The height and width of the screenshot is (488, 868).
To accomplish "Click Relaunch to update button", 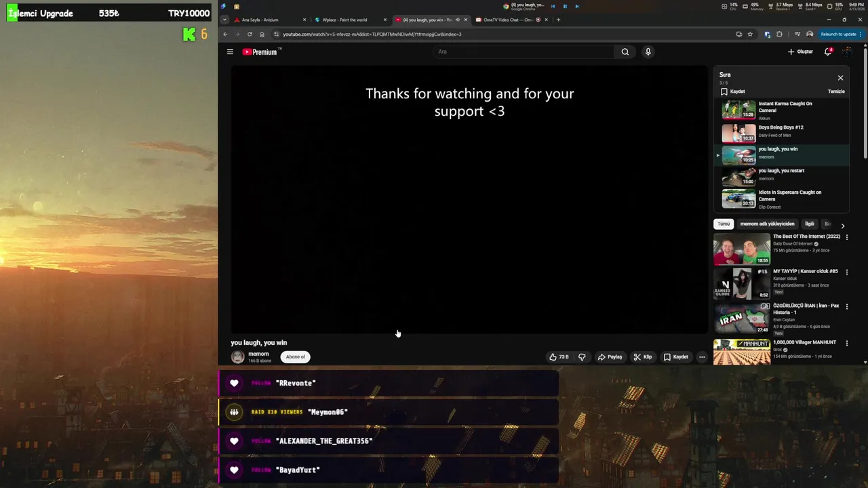I will tap(840, 34).
